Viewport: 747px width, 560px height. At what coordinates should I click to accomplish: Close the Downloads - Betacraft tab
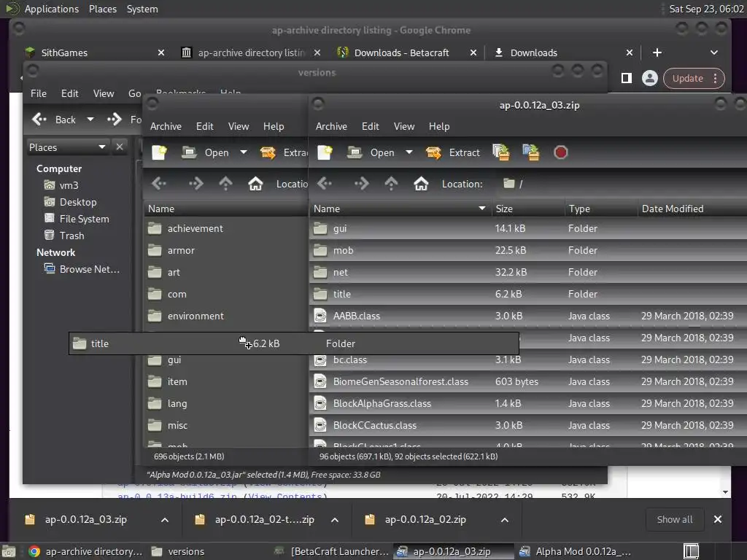pos(473,52)
